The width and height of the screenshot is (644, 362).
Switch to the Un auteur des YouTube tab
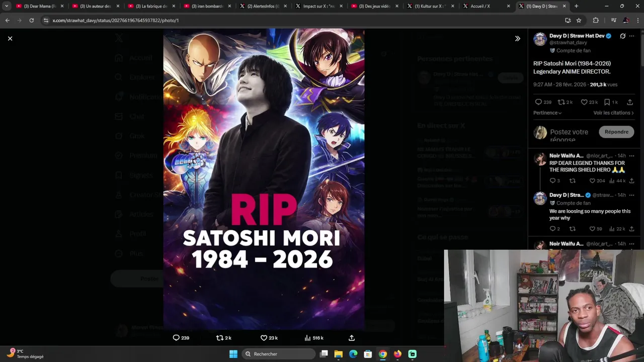point(95,6)
